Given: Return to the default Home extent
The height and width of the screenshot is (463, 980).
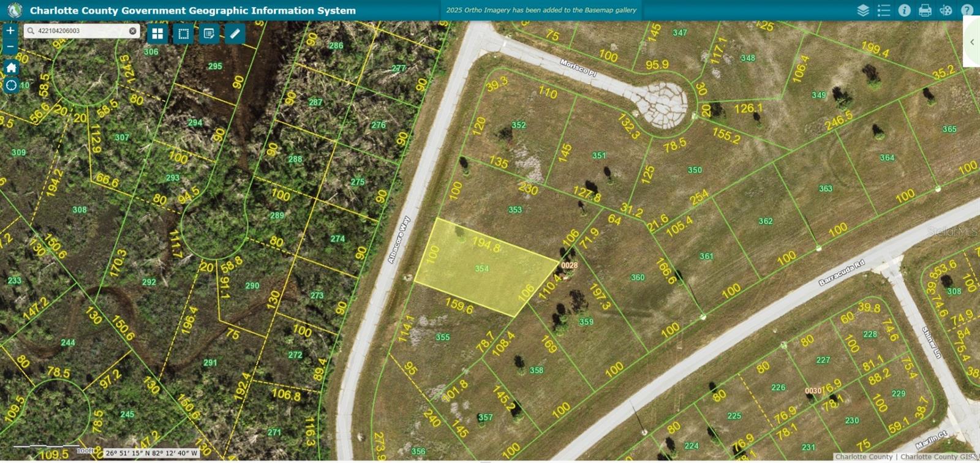Looking at the screenshot, I should (x=11, y=67).
